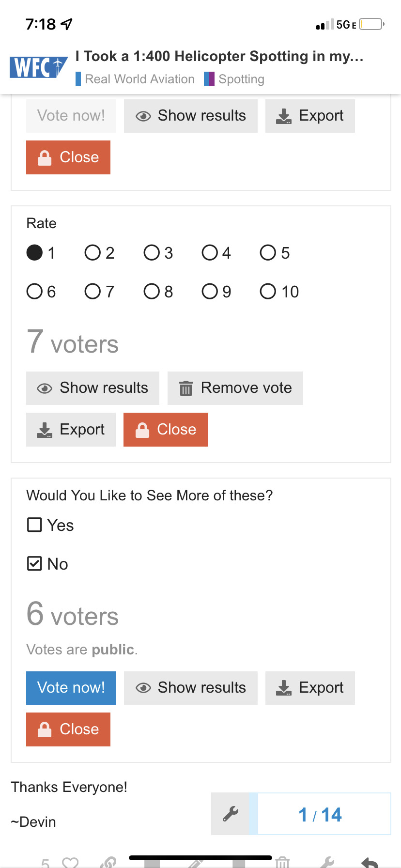Tap the 1 / 14 post progress indicator

320,814
